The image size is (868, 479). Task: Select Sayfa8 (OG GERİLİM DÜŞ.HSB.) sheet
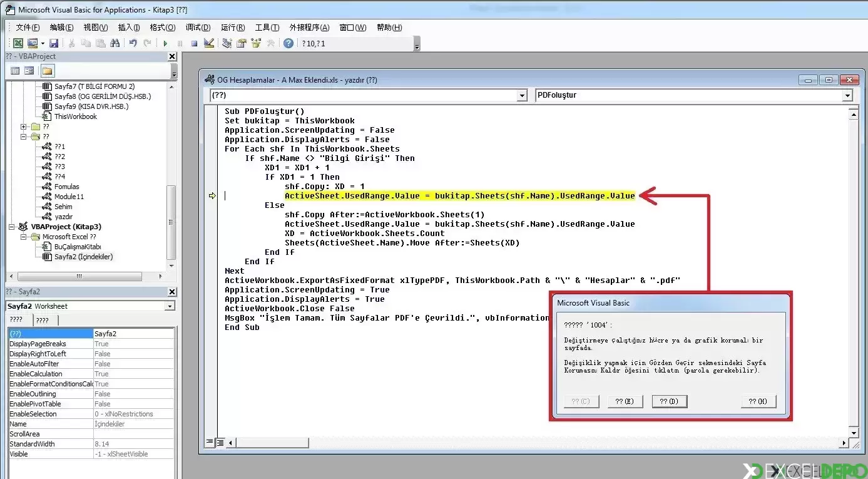[x=103, y=96]
